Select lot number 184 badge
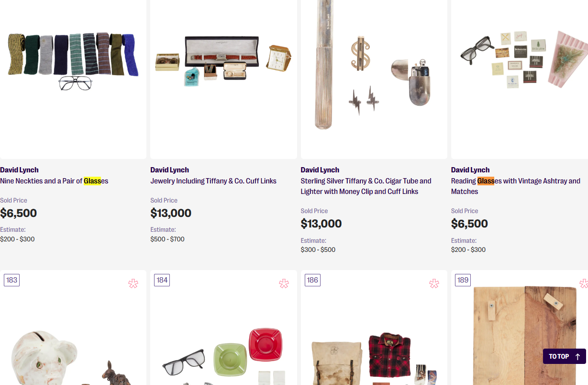 tap(162, 280)
